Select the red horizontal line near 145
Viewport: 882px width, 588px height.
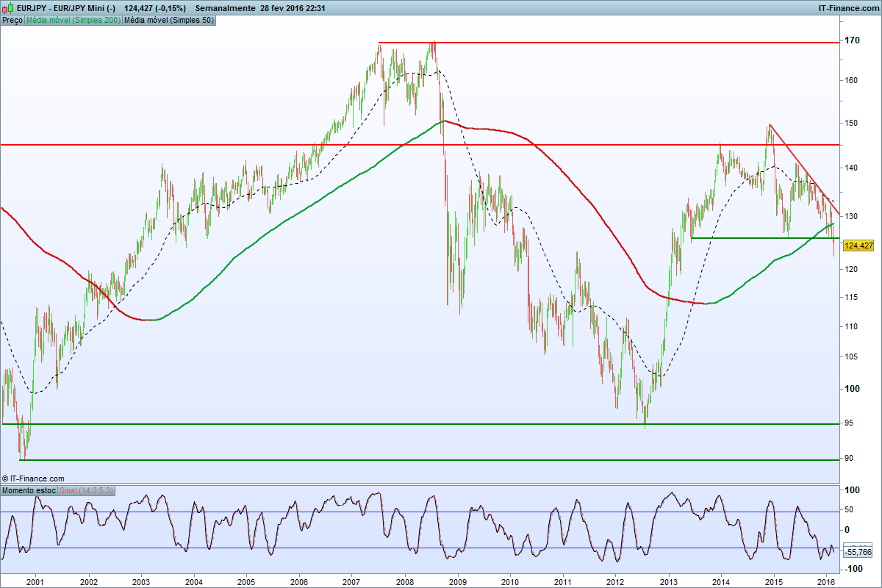click(x=419, y=145)
